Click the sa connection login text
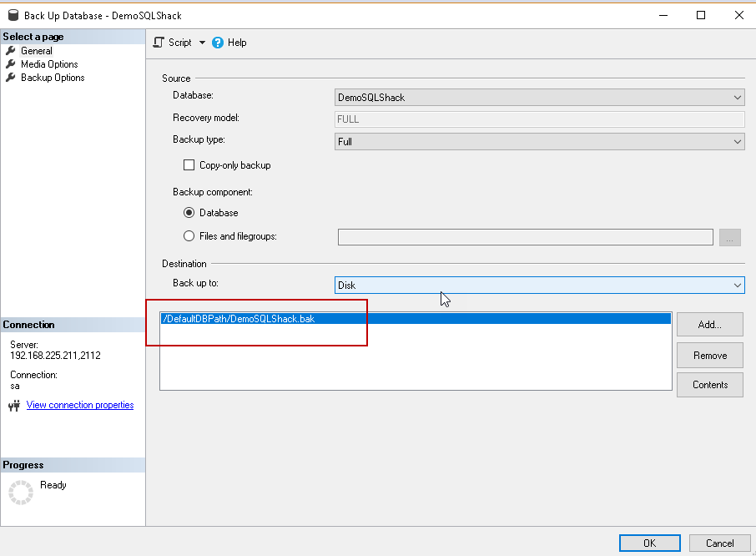This screenshot has width=756, height=556. (x=15, y=386)
